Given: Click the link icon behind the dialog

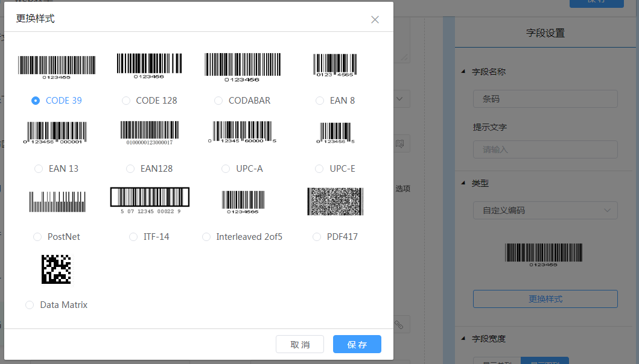Looking at the screenshot, I should pos(399,324).
